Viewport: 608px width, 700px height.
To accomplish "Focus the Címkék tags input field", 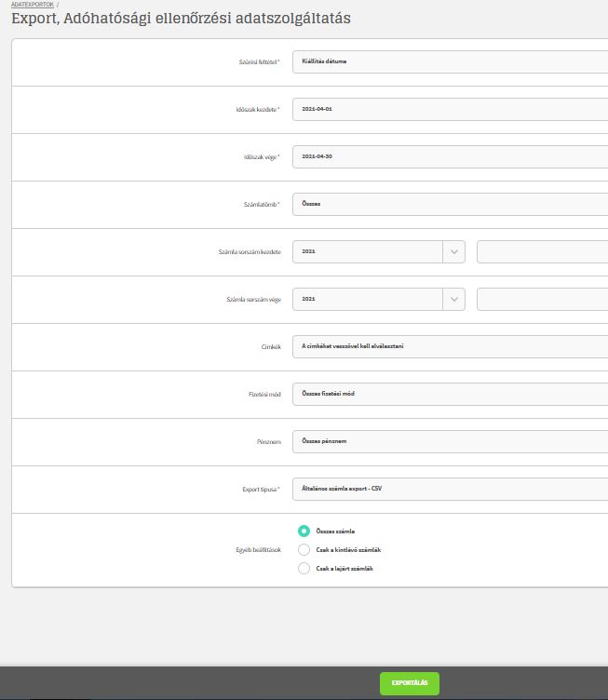I will [449, 346].
